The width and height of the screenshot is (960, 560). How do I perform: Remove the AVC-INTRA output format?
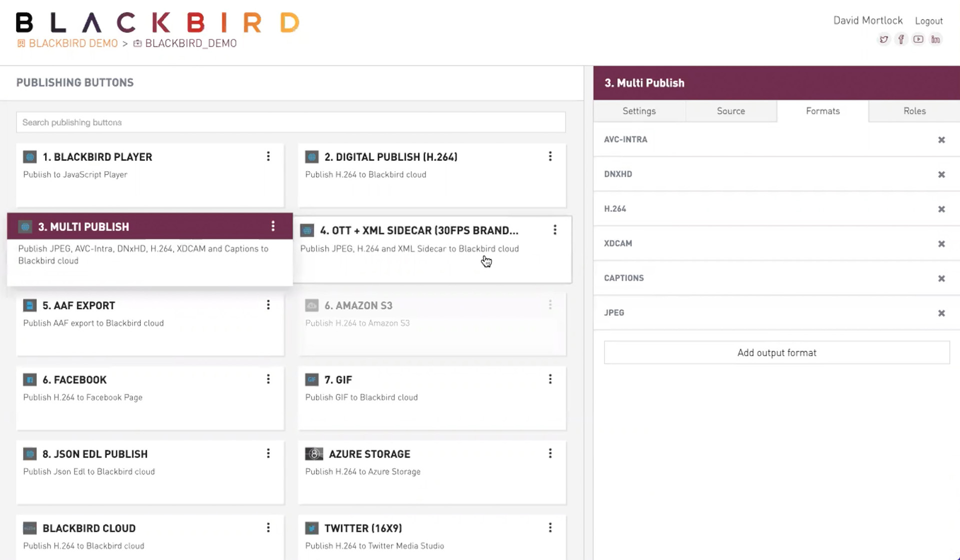pos(941,140)
